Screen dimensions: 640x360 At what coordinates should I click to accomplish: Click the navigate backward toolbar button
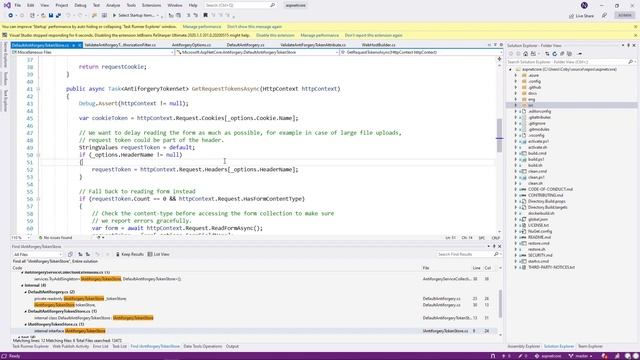tap(11, 16)
